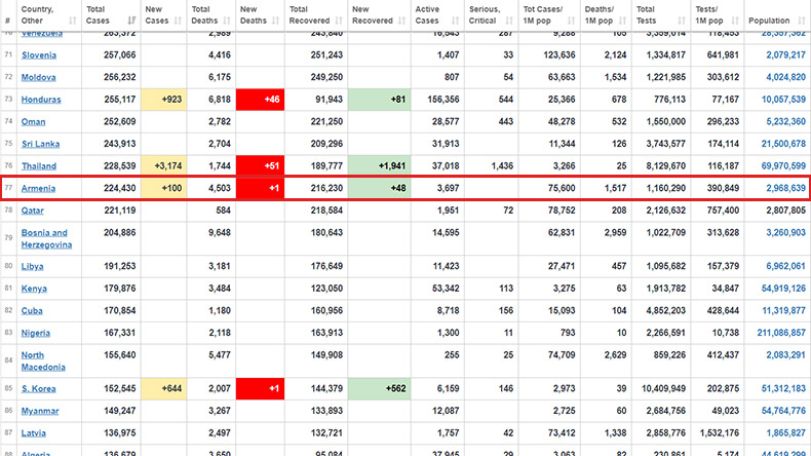Open the North Macedonia link

pos(43,361)
